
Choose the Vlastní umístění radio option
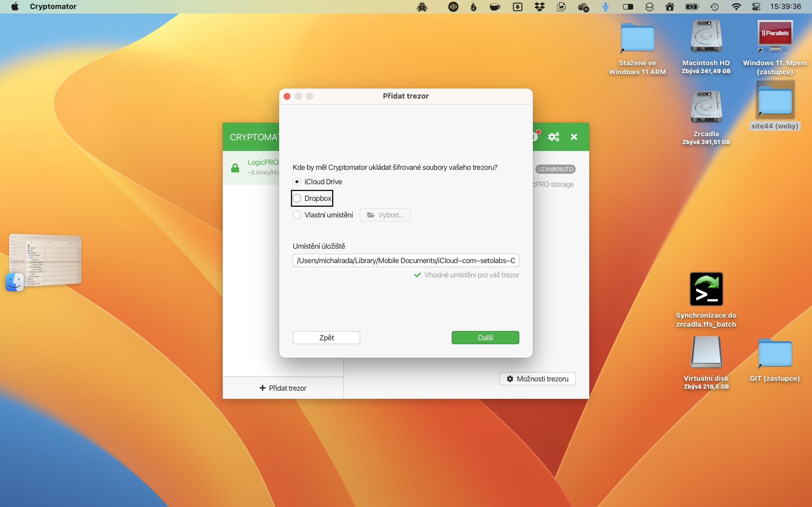(x=297, y=215)
